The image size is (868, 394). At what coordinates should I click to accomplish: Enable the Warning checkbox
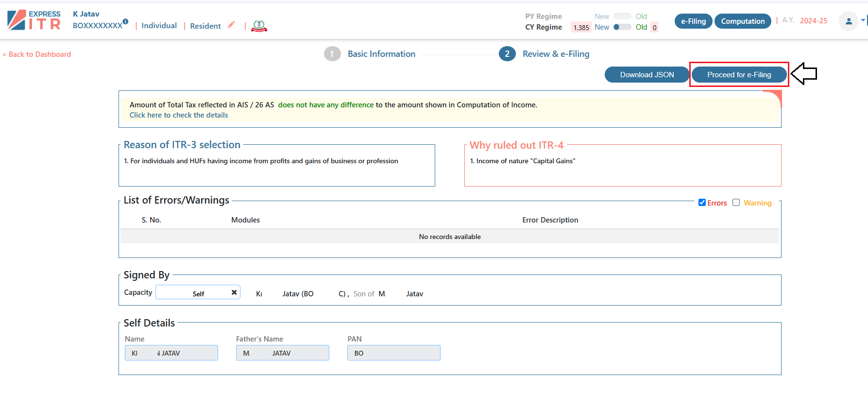click(736, 203)
